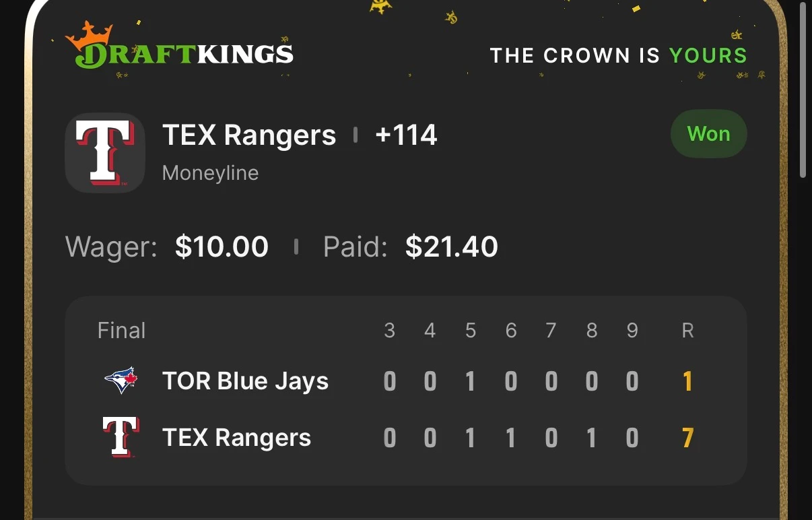This screenshot has width=812, height=520.
Task: Click the $10.00 wager amount
Action: [x=222, y=247]
